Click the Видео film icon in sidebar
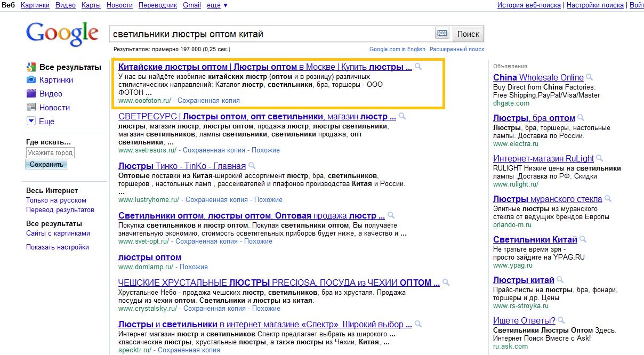Viewport: 644px width, 355px height. 31,94
